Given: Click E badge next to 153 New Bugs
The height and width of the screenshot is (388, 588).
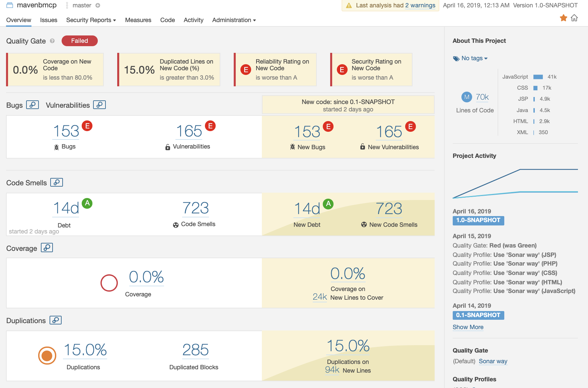Looking at the screenshot, I should coord(328,126).
